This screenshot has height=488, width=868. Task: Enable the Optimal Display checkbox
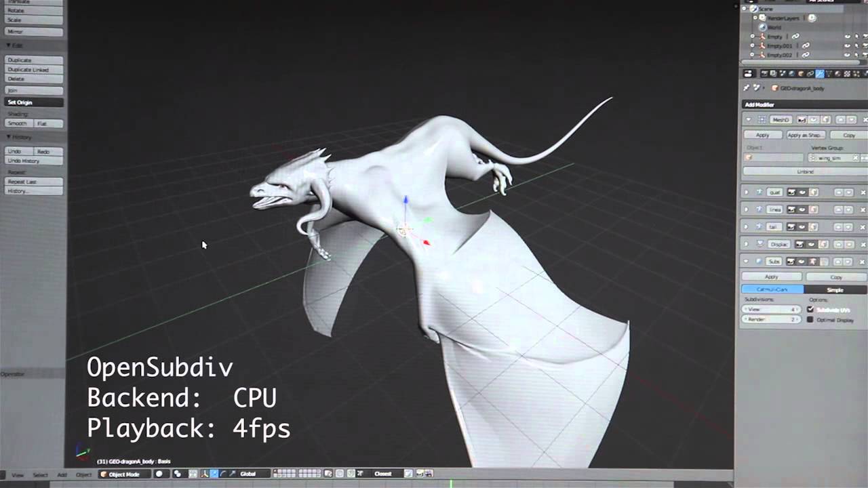coord(810,320)
